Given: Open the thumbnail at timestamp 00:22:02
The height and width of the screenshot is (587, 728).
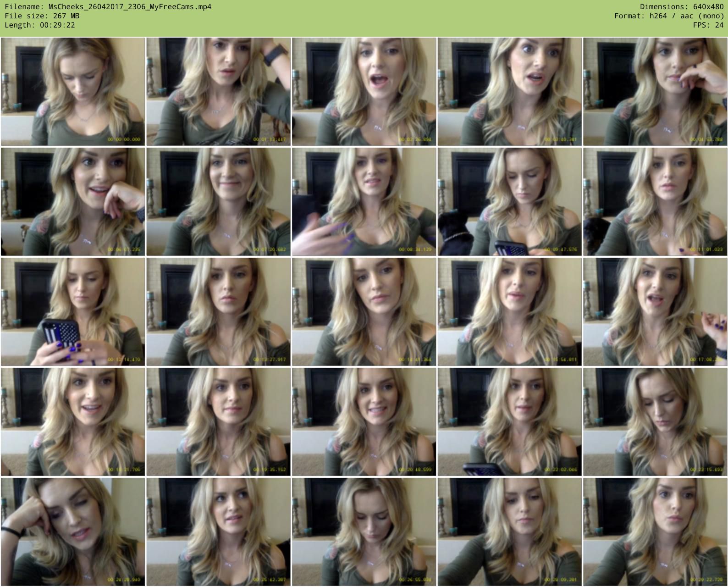Looking at the screenshot, I should click(509, 421).
